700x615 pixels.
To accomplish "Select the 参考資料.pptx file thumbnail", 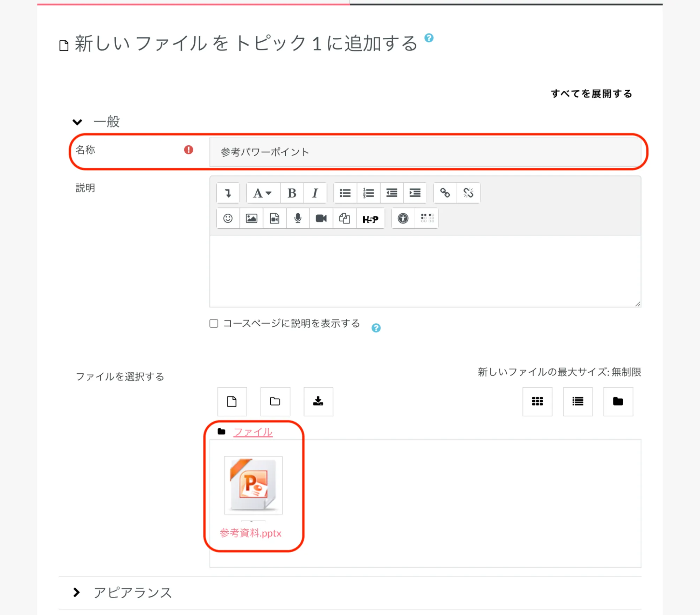I will [253, 485].
